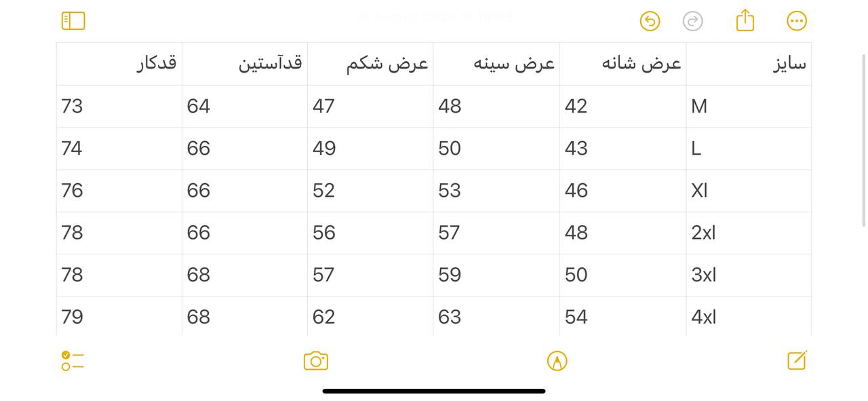Select the عرض شانه header cell
Screen dimensions: 868x401
pyautogui.click(x=623, y=64)
